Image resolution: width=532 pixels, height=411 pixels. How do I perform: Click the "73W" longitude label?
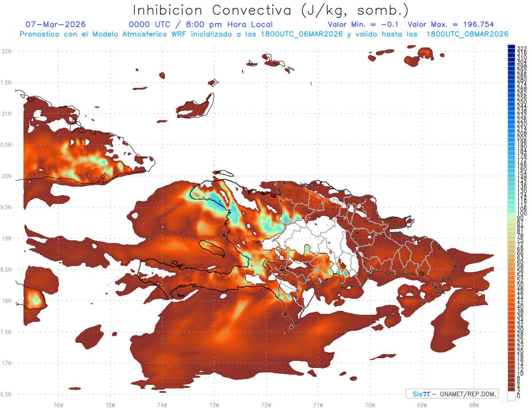tap(214, 405)
